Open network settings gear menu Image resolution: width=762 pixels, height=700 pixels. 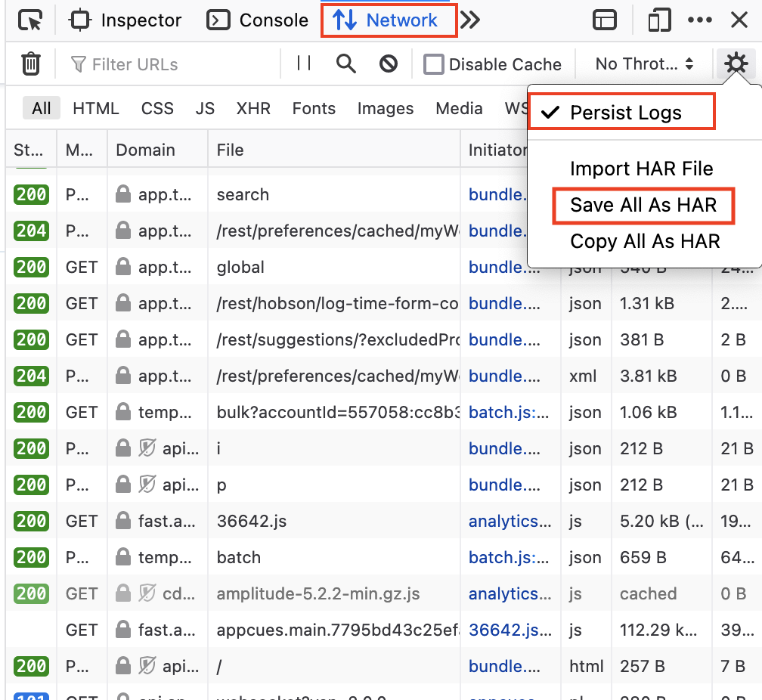click(736, 64)
